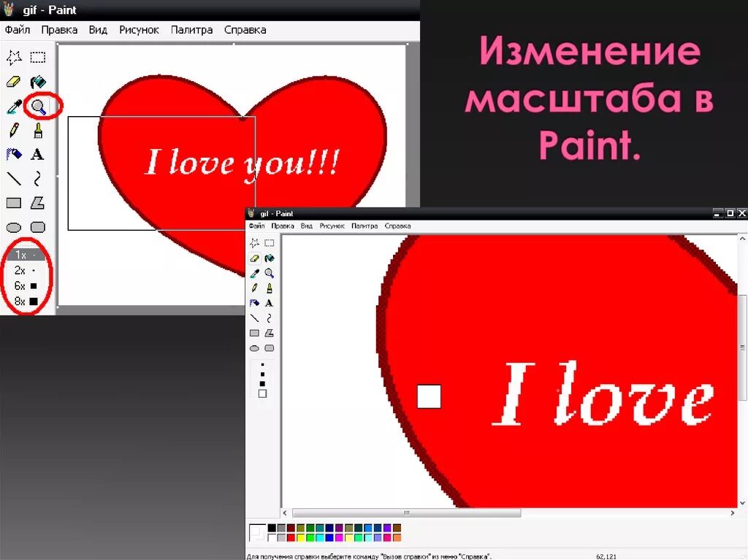Choose 8x zoom option in back window
The height and width of the screenshot is (560, 748).
click(x=26, y=301)
